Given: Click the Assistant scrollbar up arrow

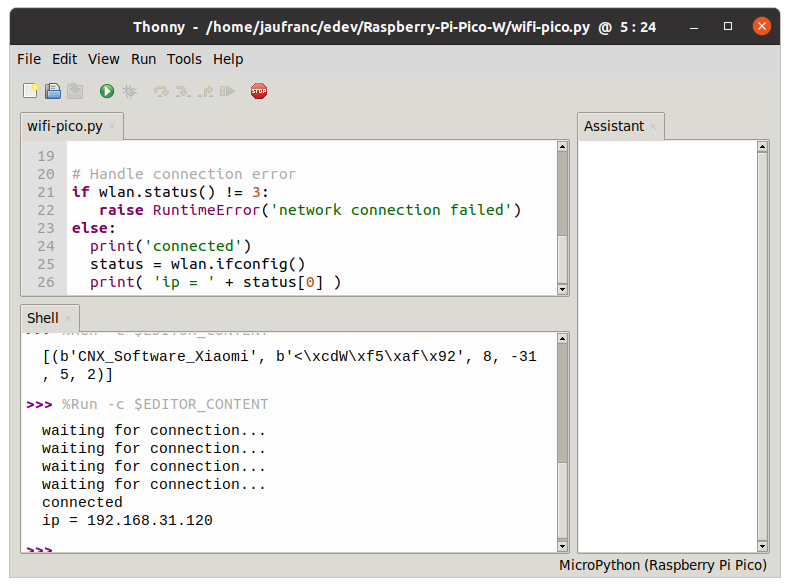Looking at the screenshot, I should pos(762,147).
